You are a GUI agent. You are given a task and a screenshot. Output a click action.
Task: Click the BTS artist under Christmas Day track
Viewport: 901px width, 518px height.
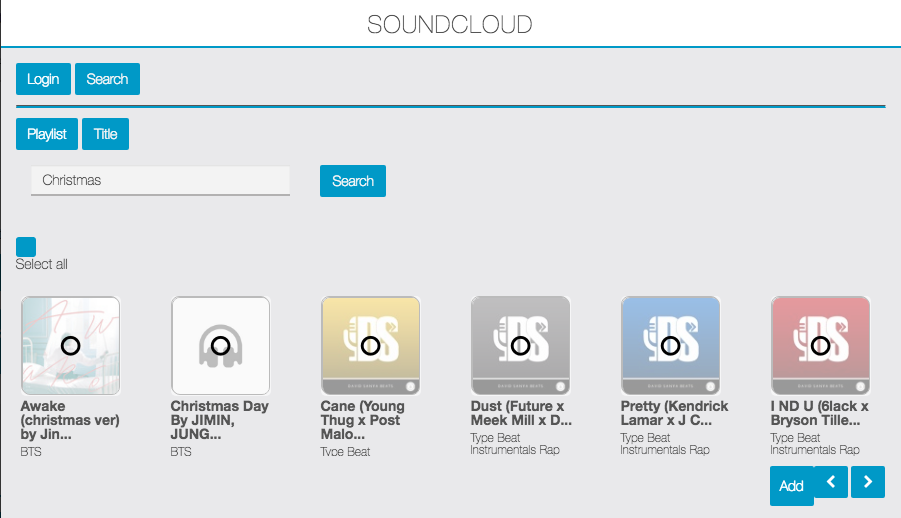click(x=181, y=452)
